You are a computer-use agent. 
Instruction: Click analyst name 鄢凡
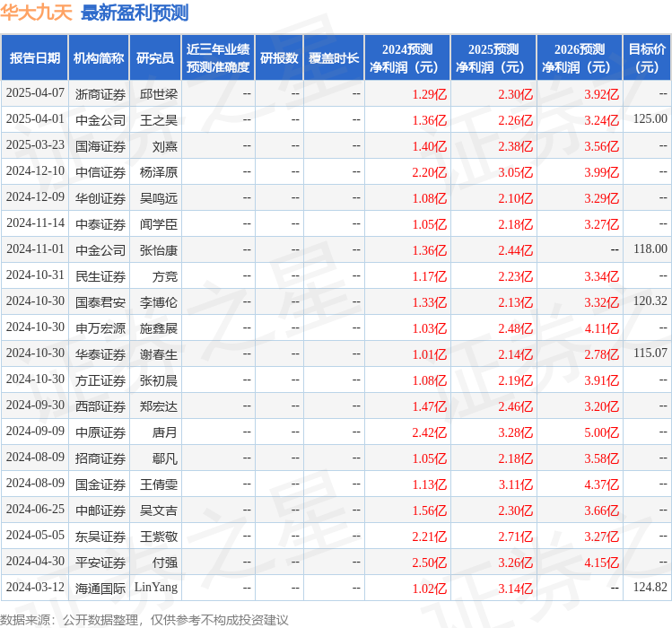click(x=165, y=458)
